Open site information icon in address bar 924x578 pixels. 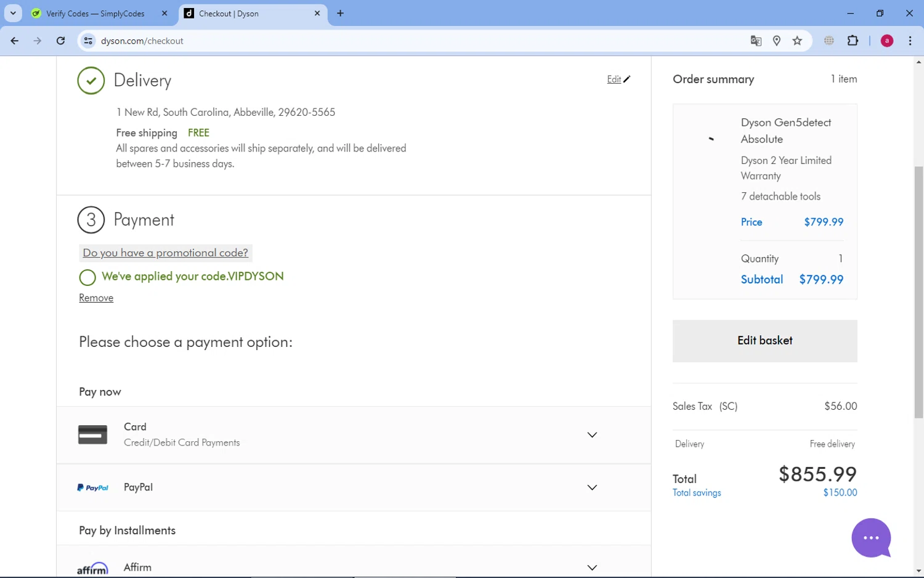coord(88,41)
